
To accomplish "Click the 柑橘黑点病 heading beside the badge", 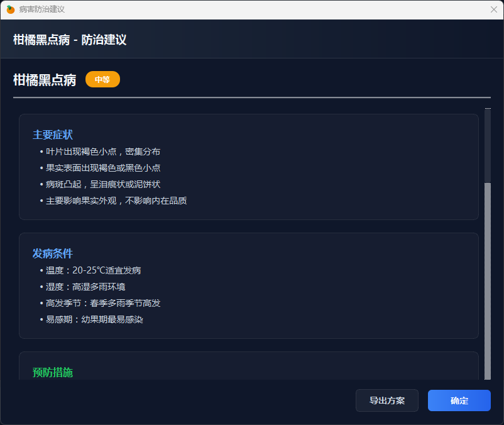I will pos(45,80).
